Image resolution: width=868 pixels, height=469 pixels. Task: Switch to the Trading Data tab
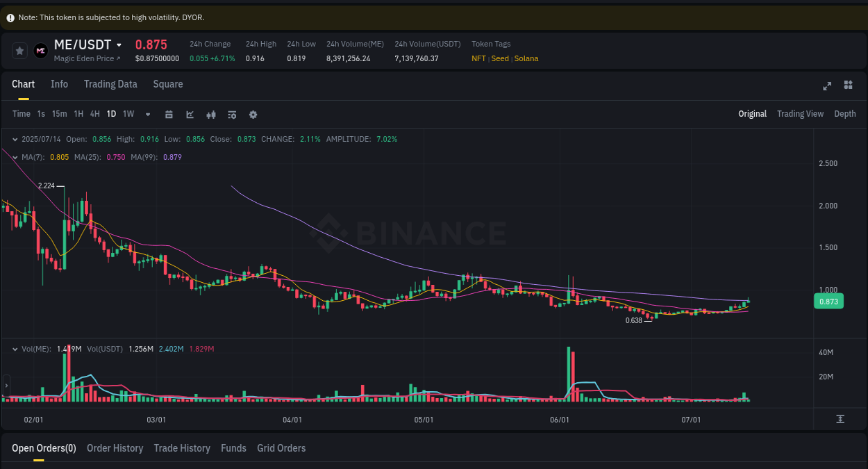pos(110,84)
